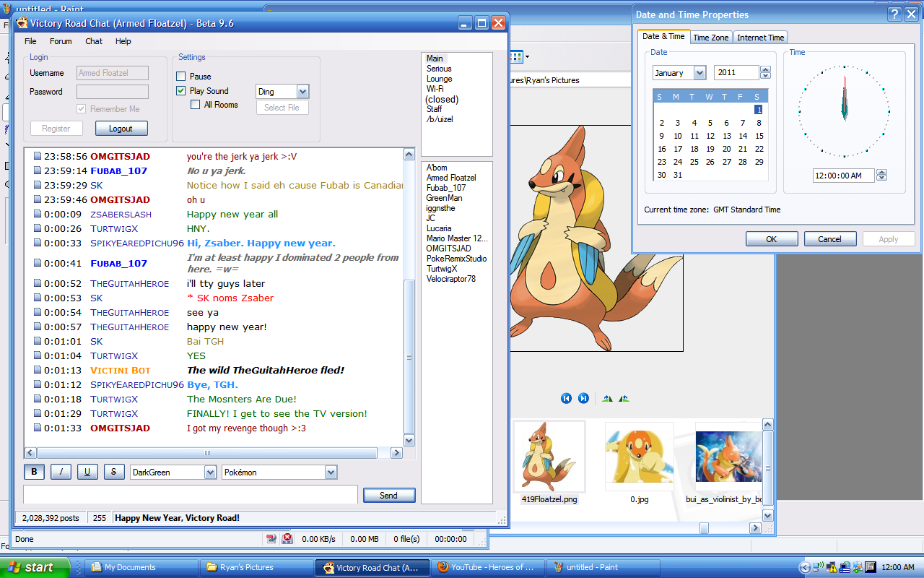
Task: Toggle underline formatting button
Action: (87, 472)
